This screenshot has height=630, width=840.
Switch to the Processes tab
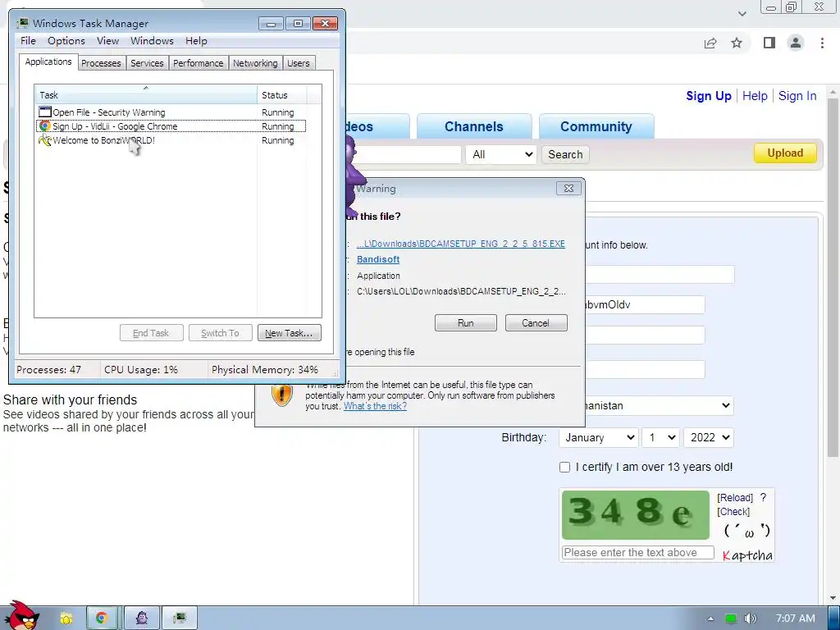[101, 63]
